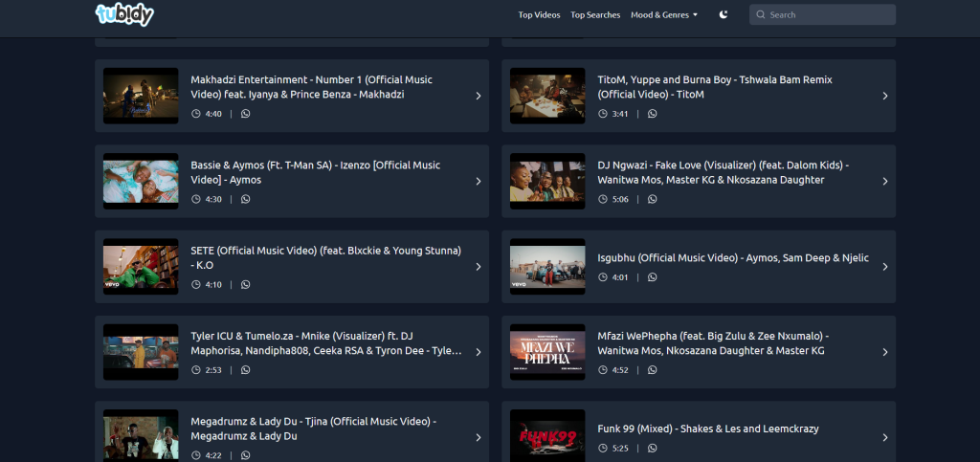The image size is (980, 462).
Task: Open the Top Videos menu item
Action: 539,15
